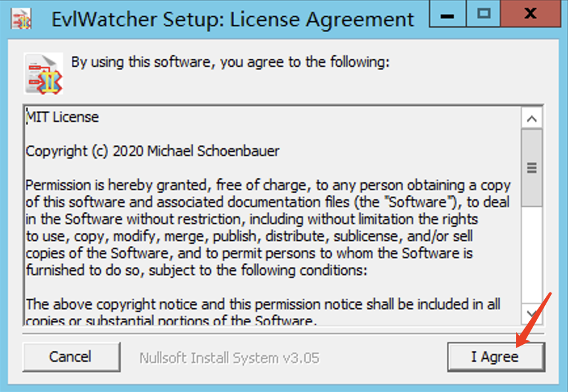
Task: Click the Nullsoft Install System v3.05 label
Action: [230, 358]
